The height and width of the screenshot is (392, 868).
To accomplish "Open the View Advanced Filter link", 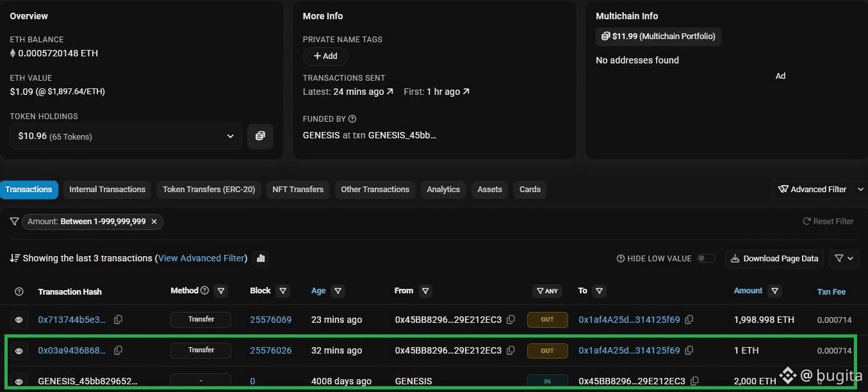I will (201, 258).
